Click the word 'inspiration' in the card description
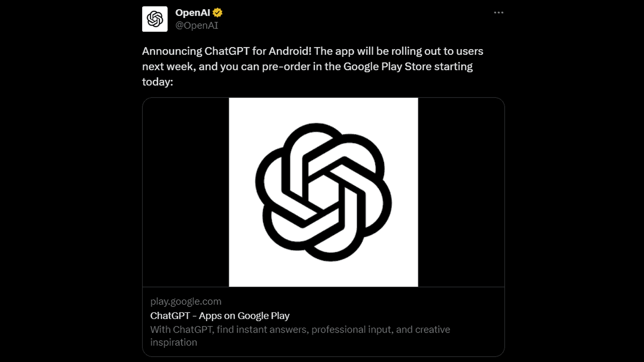The width and height of the screenshot is (644, 362). [x=174, y=342]
